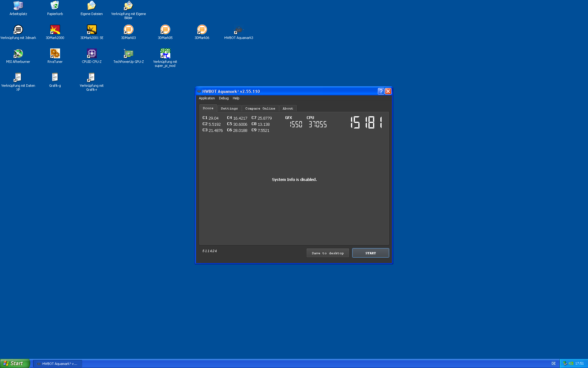This screenshot has height=368, width=588.
Task: Open the Arbeitsplatz desktop icon
Action: pyautogui.click(x=18, y=8)
